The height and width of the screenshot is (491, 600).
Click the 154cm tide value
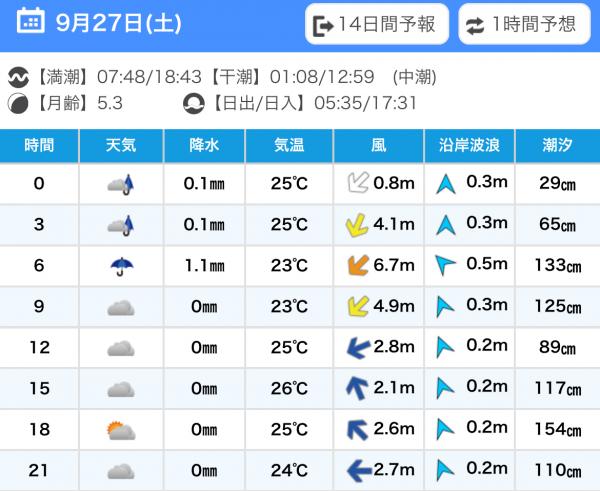click(x=557, y=429)
